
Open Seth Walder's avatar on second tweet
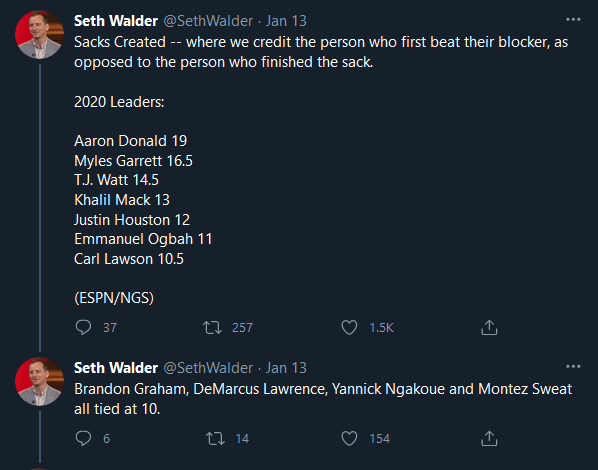pyautogui.click(x=39, y=381)
